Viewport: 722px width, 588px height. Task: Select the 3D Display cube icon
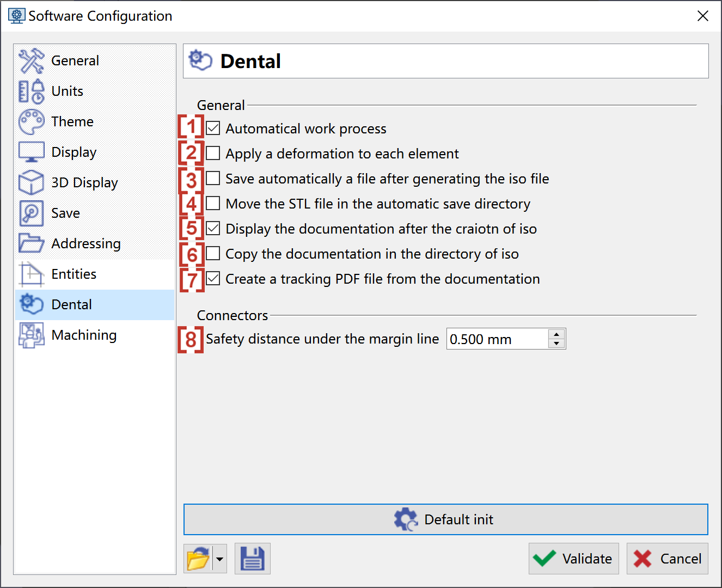(x=31, y=182)
